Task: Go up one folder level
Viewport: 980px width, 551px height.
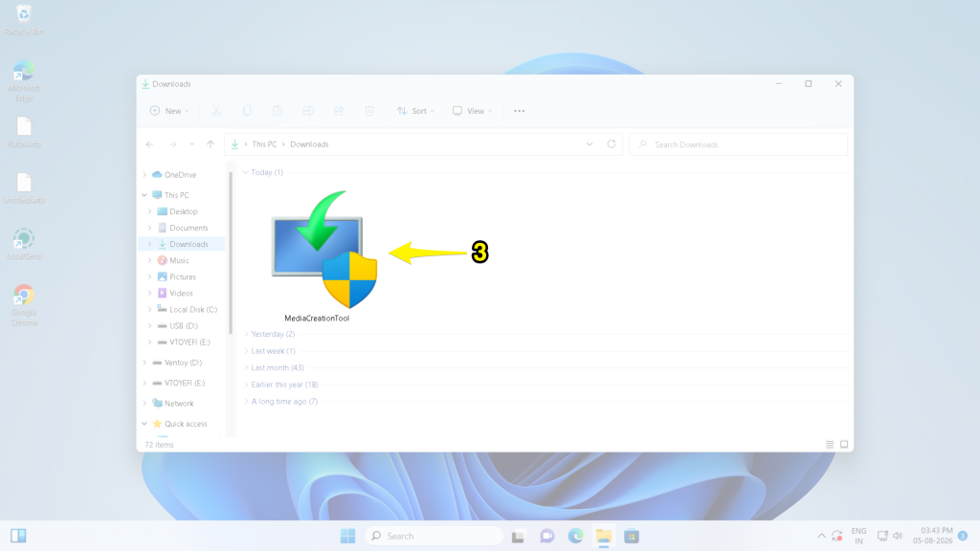Action: click(211, 144)
